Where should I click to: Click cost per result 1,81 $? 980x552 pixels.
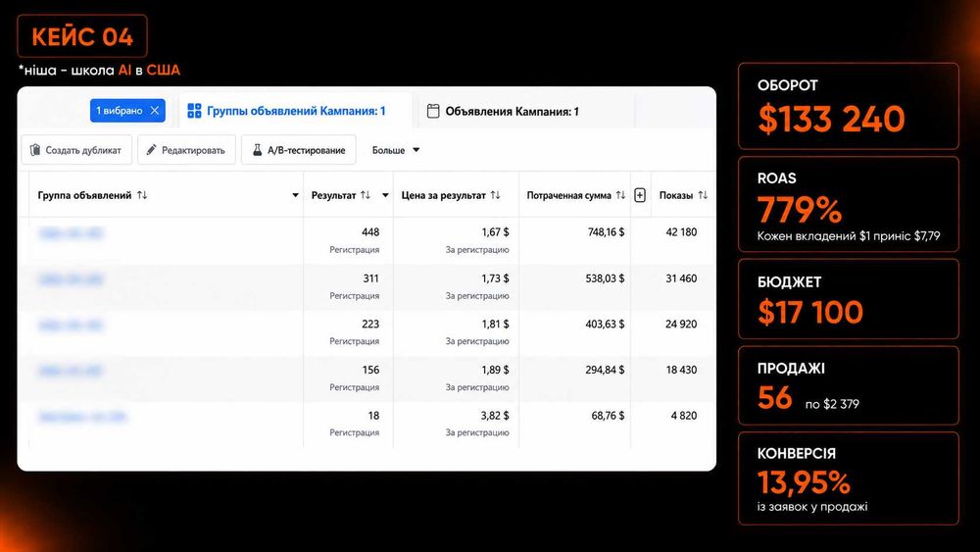(x=495, y=324)
